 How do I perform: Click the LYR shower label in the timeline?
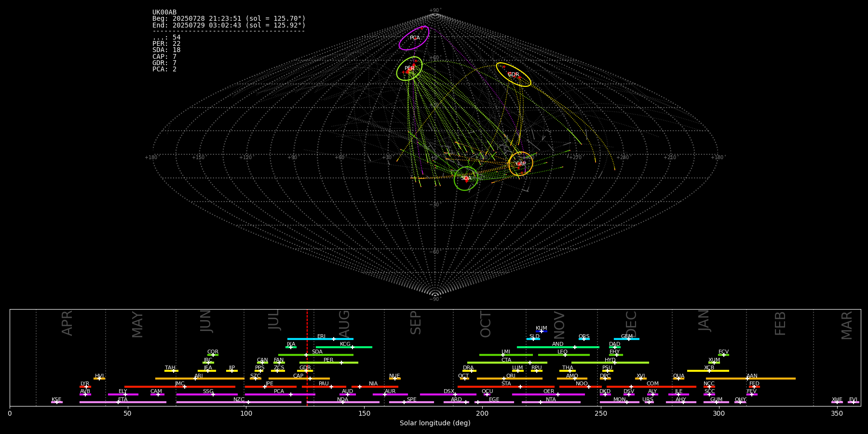85,384
